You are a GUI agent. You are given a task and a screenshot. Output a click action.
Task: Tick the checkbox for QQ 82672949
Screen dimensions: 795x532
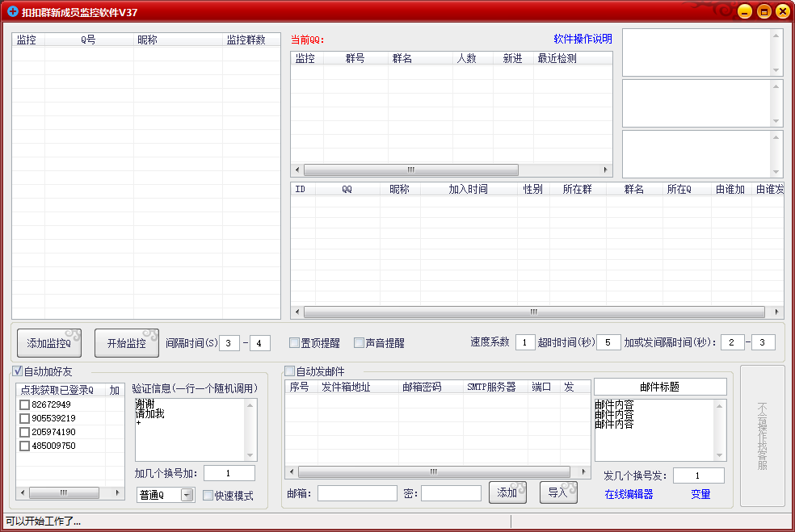click(x=25, y=404)
